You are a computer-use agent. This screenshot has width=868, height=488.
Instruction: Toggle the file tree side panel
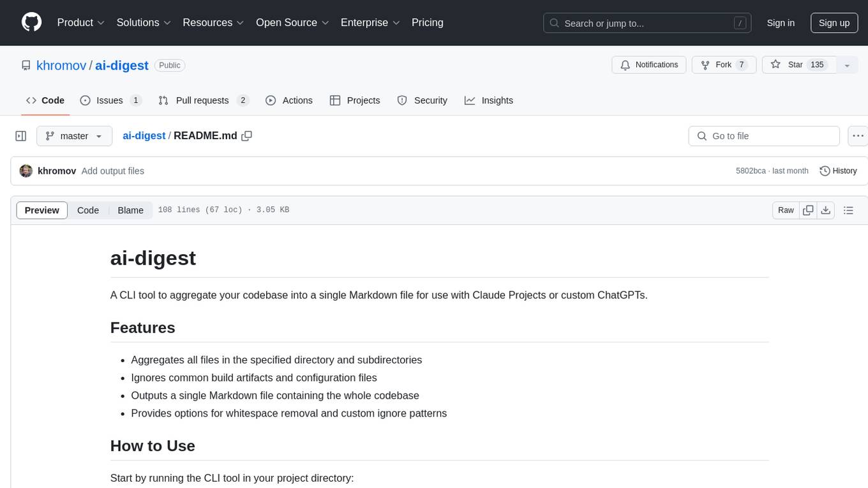pos(21,136)
